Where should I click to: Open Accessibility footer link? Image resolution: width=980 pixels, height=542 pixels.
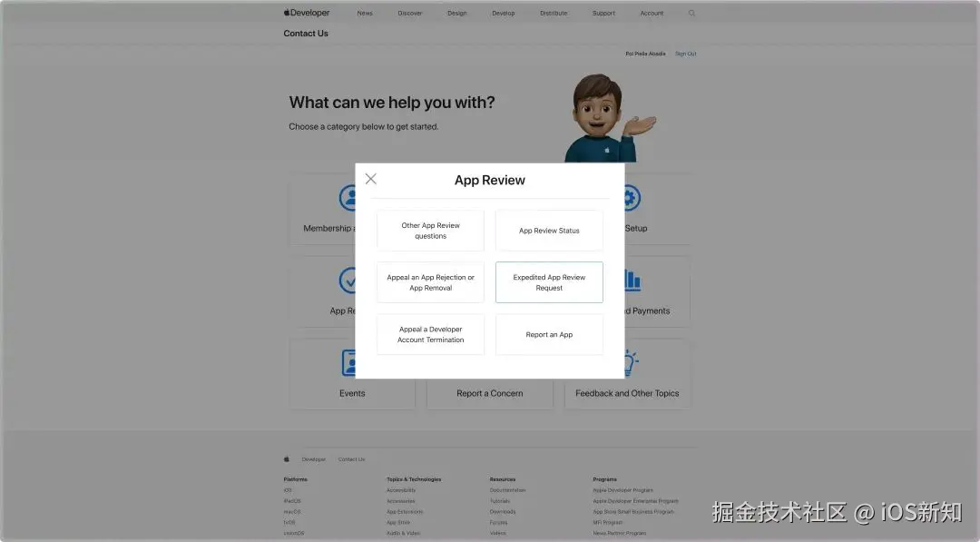[401, 490]
